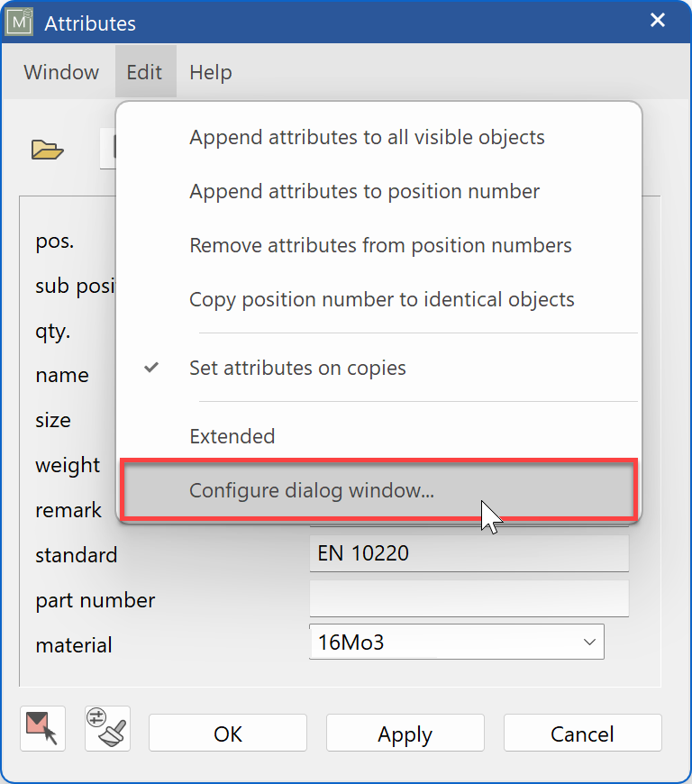Open the Window menu
This screenshot has width=692, height=784.
[61, 72]
